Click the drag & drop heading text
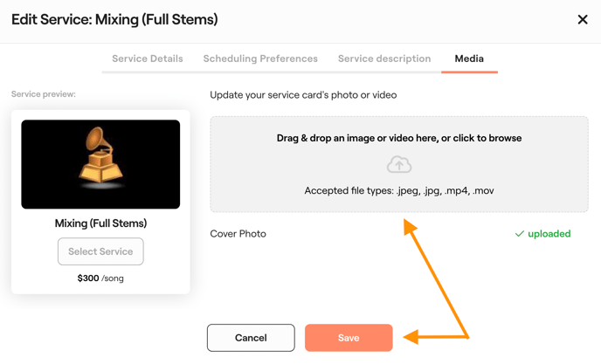Image resolution: width=601 pixels, height=364 pixels. tap(399, 138)
